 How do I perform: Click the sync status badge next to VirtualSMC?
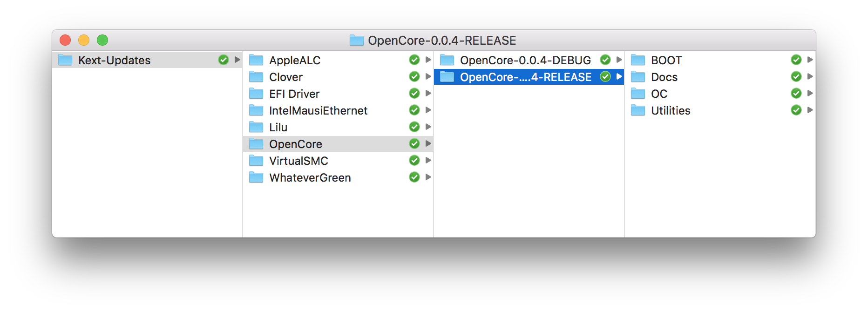click(x=414, y=160)
